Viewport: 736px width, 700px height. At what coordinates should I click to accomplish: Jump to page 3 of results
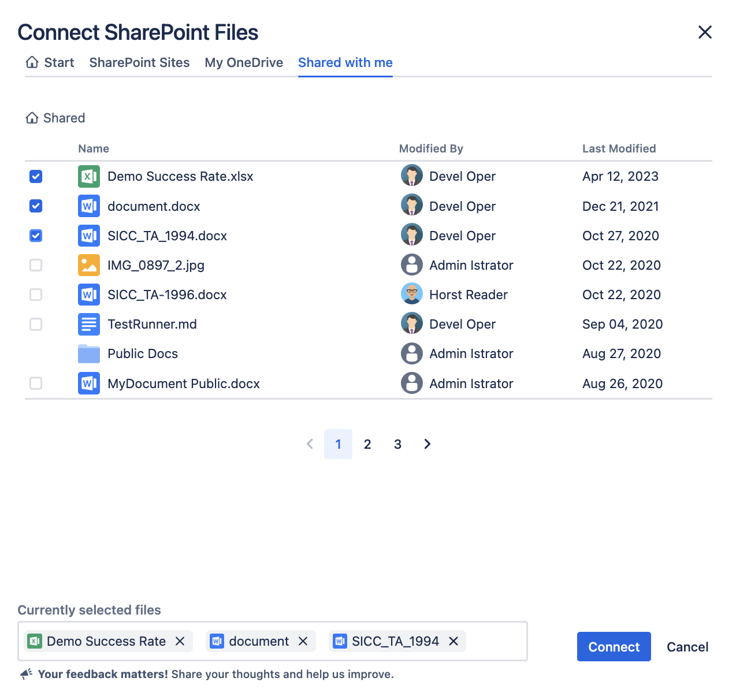397,444
